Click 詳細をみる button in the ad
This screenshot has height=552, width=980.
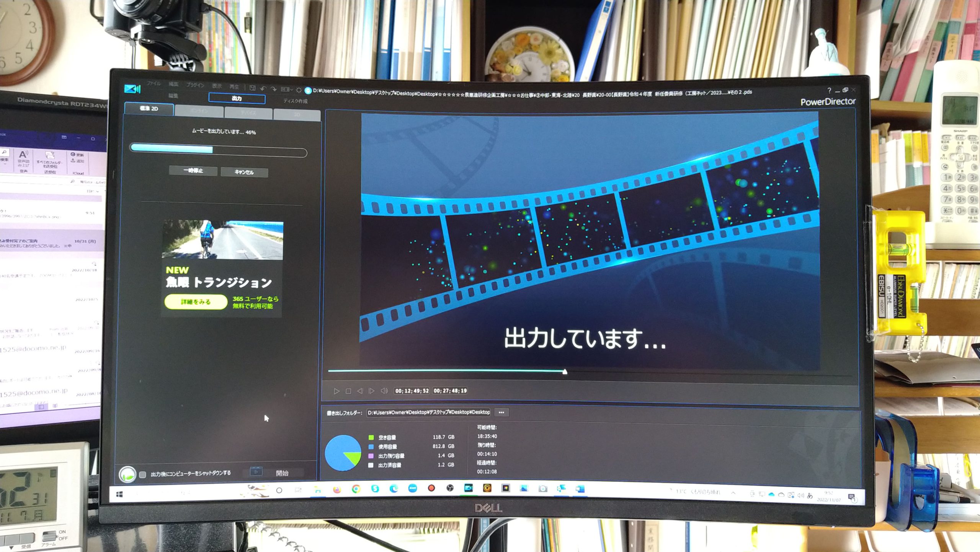click(x=196, y=302)
